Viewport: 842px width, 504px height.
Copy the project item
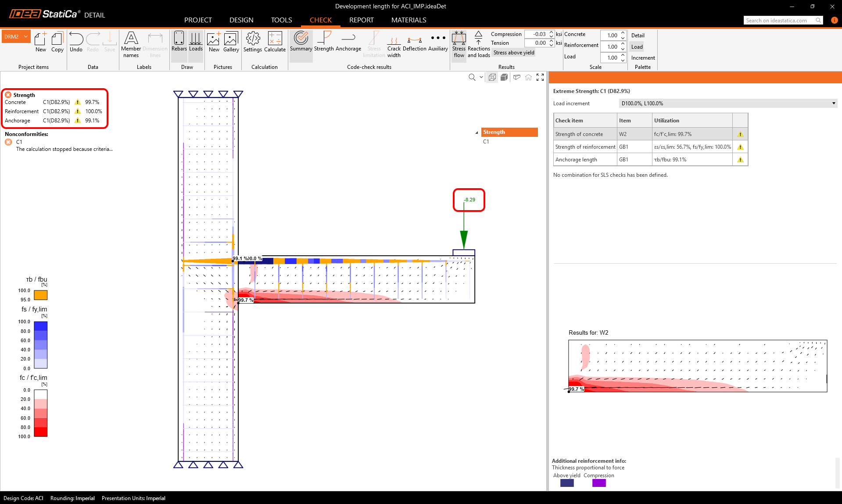click(57, 42)
